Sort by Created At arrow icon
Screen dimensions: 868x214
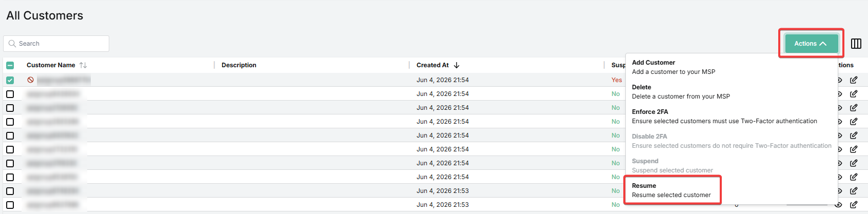coord(457,65)
